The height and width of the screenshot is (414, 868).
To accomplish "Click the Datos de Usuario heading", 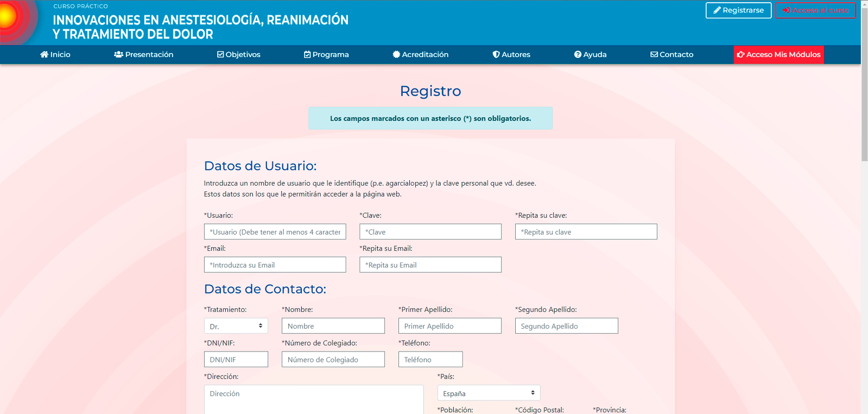I will (260, 166).
